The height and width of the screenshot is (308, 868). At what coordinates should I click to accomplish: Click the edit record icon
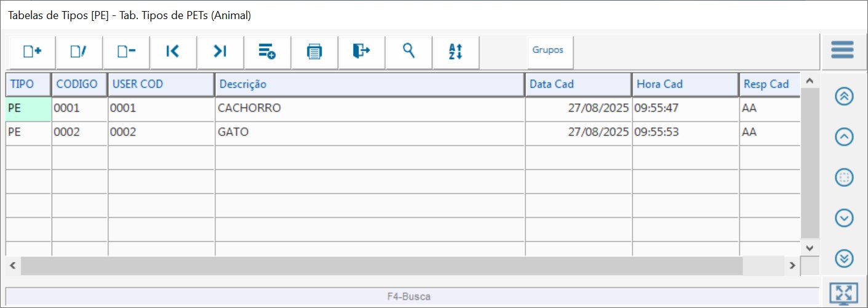(79, 52)
